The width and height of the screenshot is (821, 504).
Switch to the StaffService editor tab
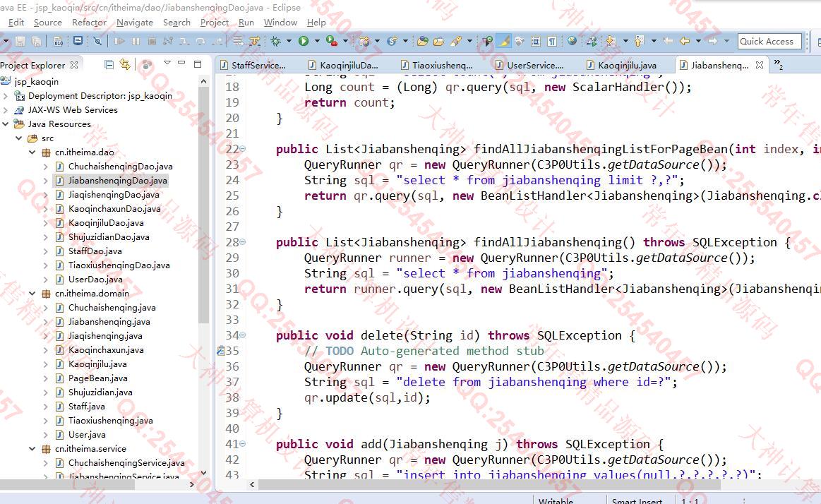(x=253, y=66)
